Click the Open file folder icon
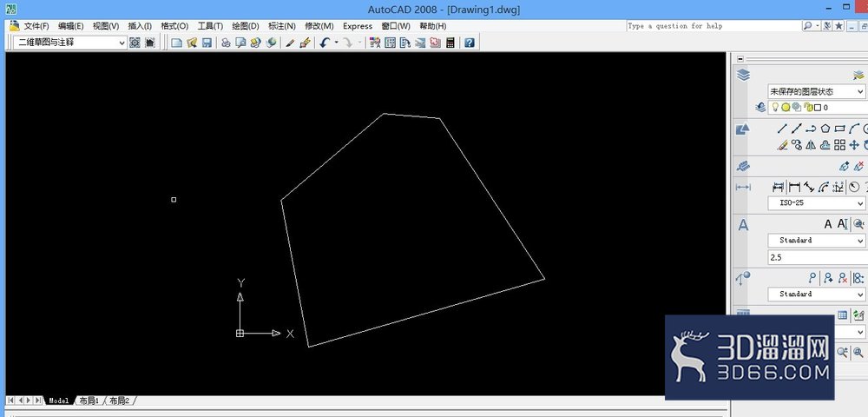The image size is (868, 417). (192, 43)
